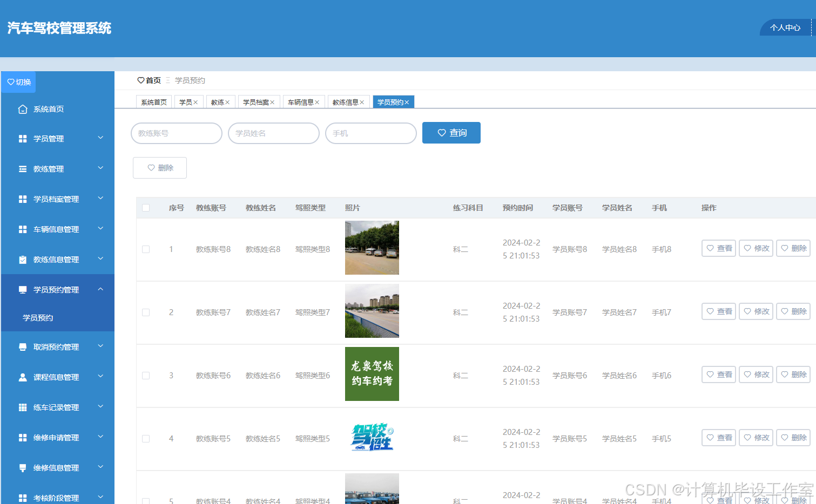This screenshot has width=816, height=504.
Task: Click the 手机 search input field
Action: point(371,133)
